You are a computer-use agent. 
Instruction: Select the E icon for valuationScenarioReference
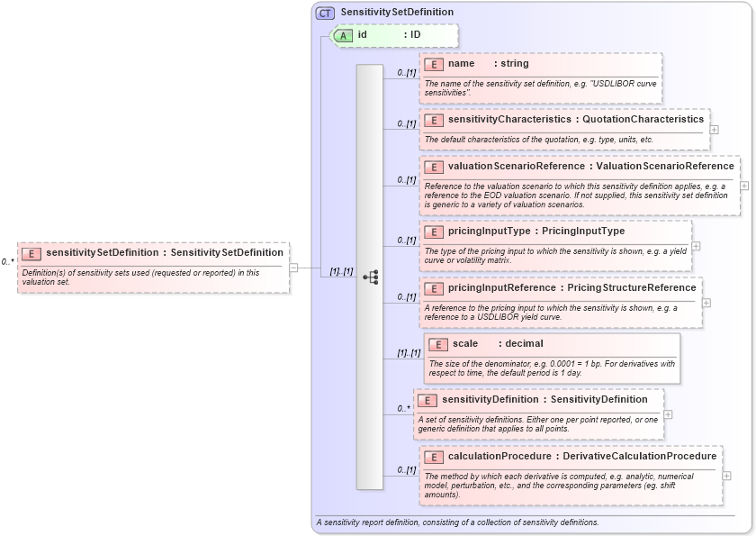(433, 166)
